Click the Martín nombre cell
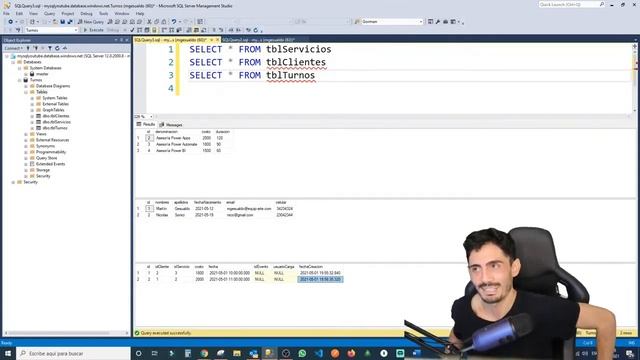640x360 pixels. pos(162,209)
